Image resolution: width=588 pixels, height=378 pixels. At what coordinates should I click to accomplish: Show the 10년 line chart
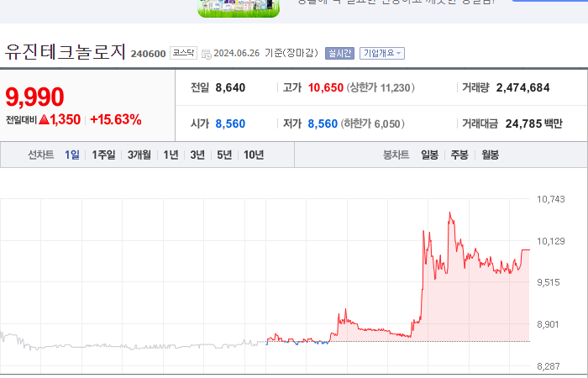pos(254,155)
